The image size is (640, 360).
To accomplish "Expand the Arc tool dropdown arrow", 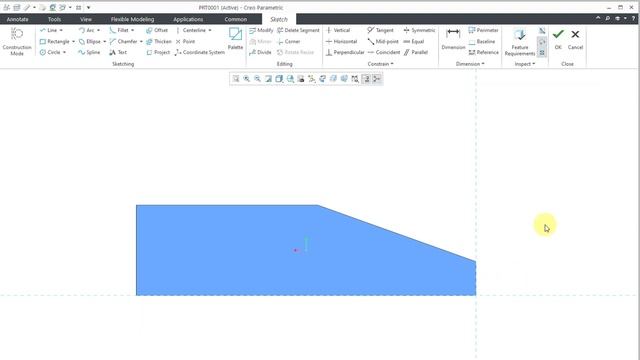I will click(x=98, y=30).
